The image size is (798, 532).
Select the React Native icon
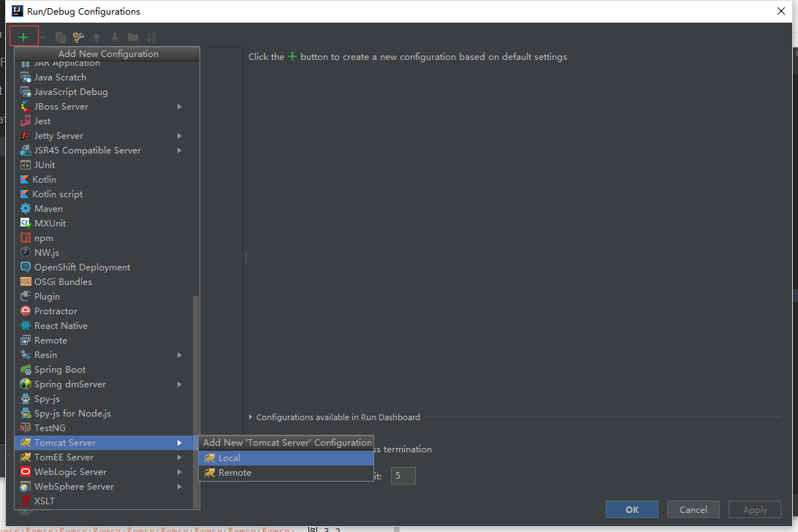point(26,326)
